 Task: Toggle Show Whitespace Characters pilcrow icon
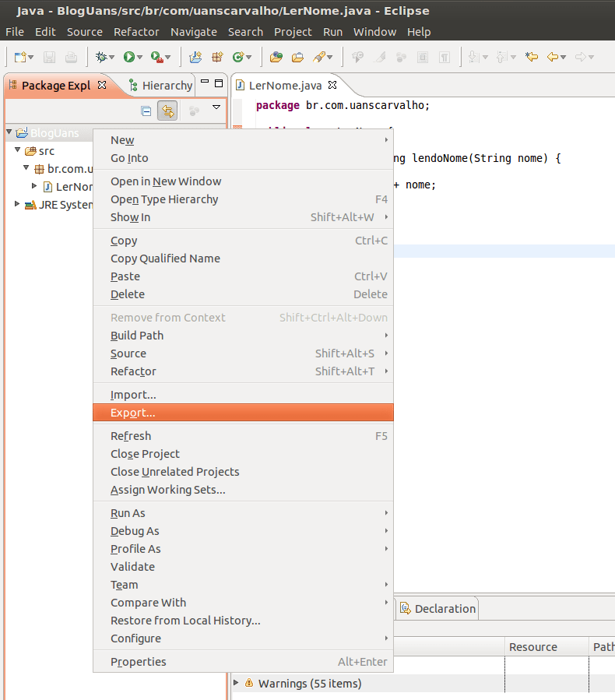(x=445, y=57)
